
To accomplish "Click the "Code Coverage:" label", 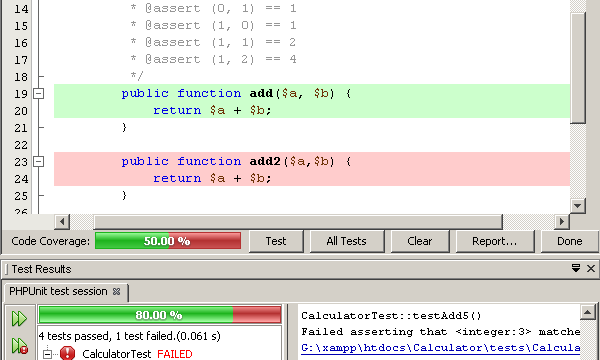I will click(x=51, y=241).
